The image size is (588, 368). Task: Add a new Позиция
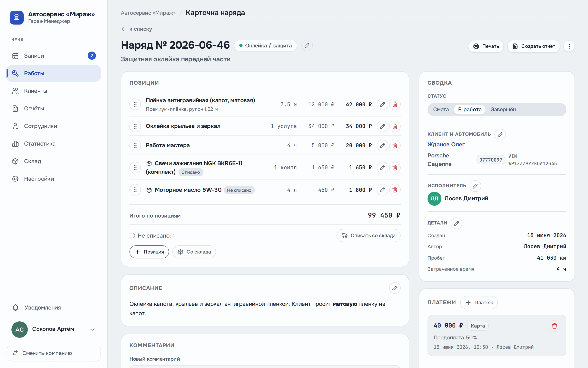pos(149,252)
